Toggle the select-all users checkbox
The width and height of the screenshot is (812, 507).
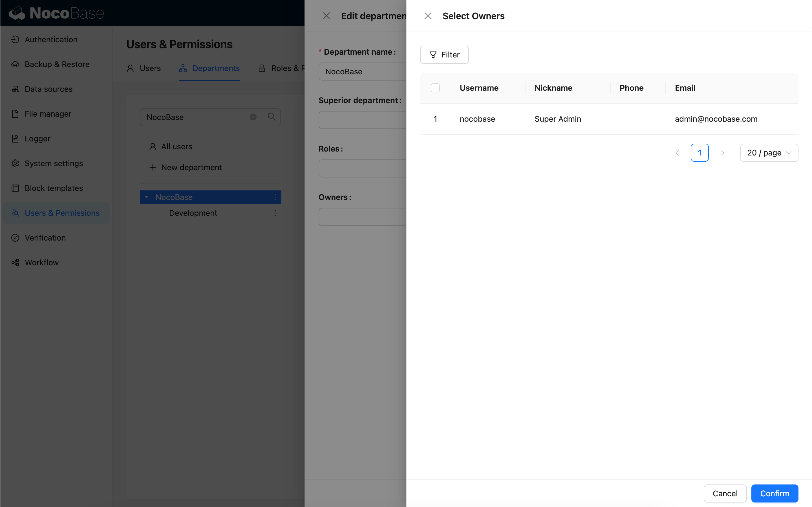tap(435, 88)
